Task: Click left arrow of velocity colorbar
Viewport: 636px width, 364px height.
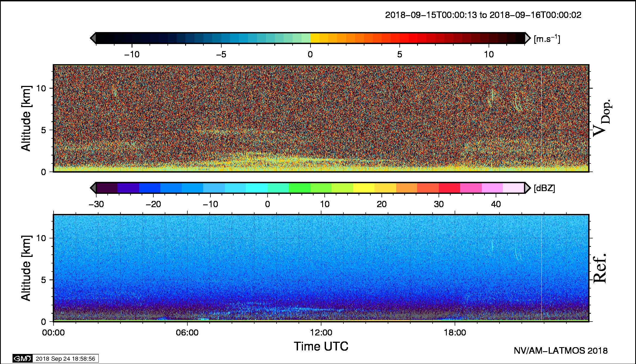Action: 93,38
